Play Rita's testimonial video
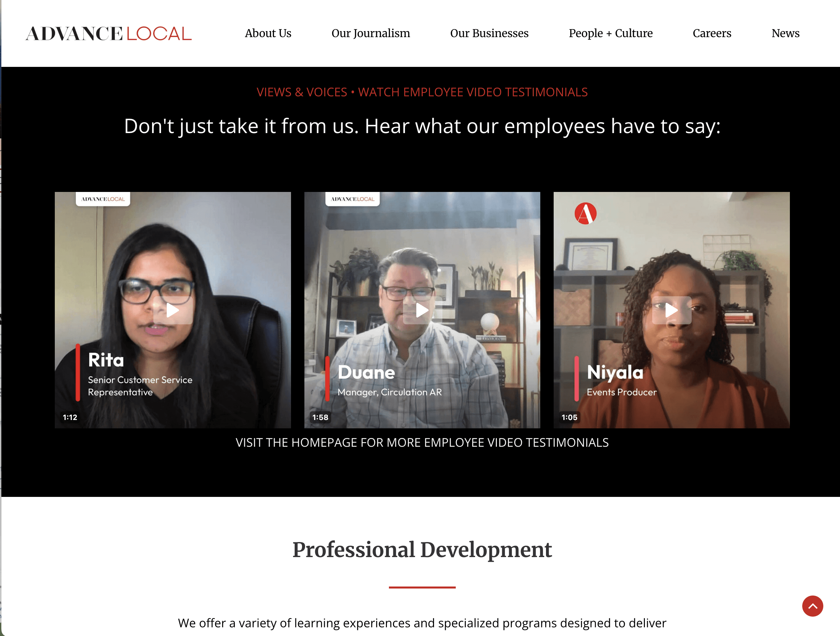The height and width of the screenshot is (636, 840). pyautogui.click(x=173, y=310)
